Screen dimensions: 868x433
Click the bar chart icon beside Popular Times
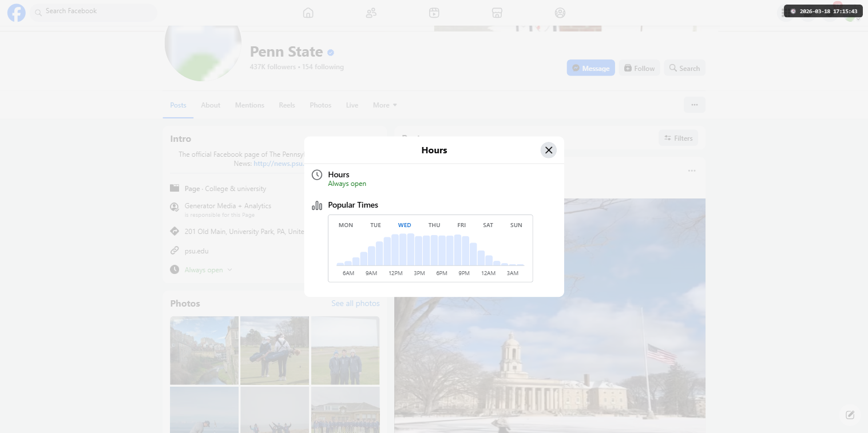317,205
